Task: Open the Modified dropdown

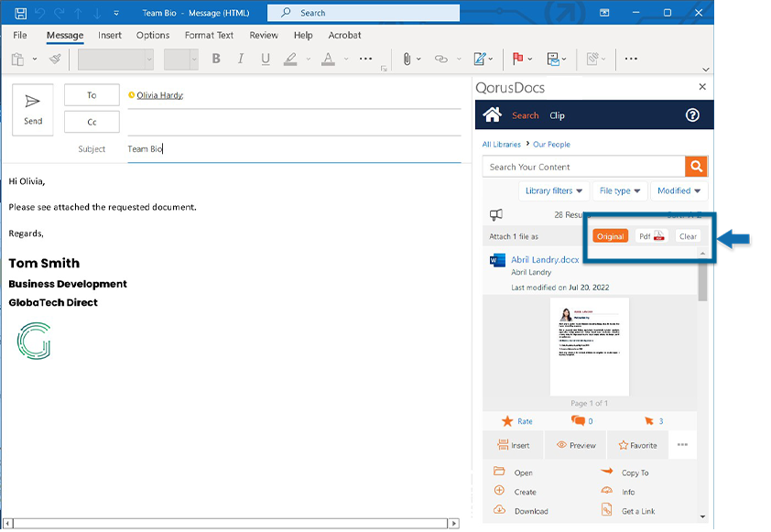Action: coord(679,190)
